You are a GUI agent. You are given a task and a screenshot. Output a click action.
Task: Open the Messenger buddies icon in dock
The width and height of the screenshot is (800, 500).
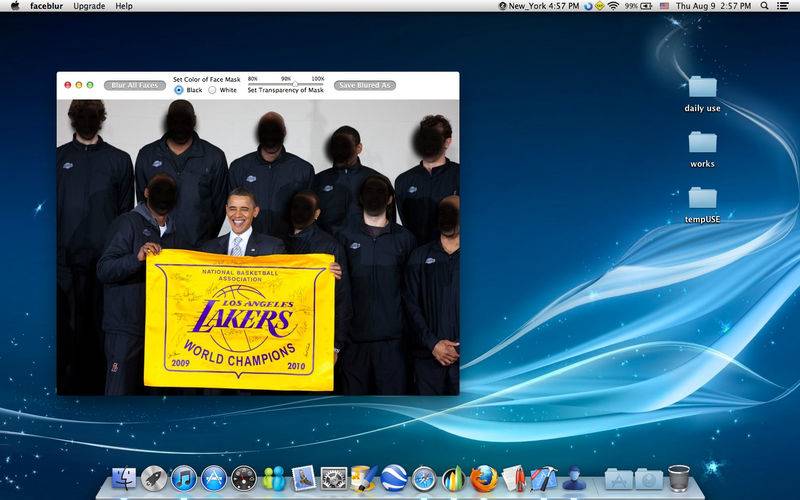point(274,479)
